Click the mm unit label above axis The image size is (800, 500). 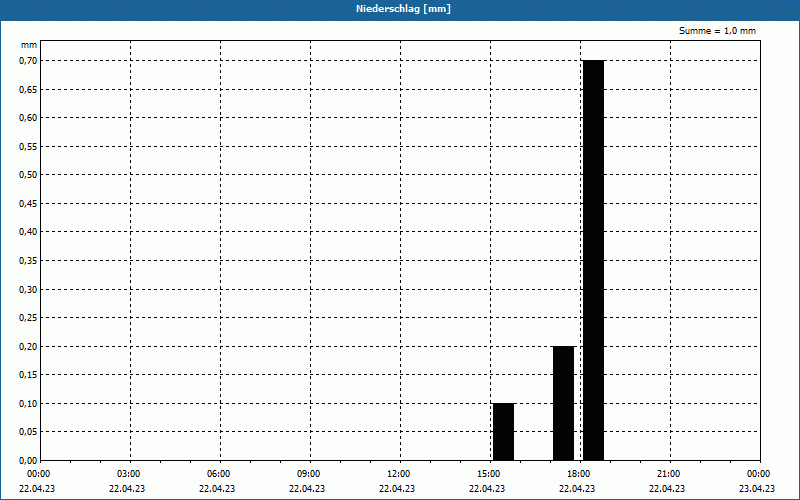click(x=28, y=45)
